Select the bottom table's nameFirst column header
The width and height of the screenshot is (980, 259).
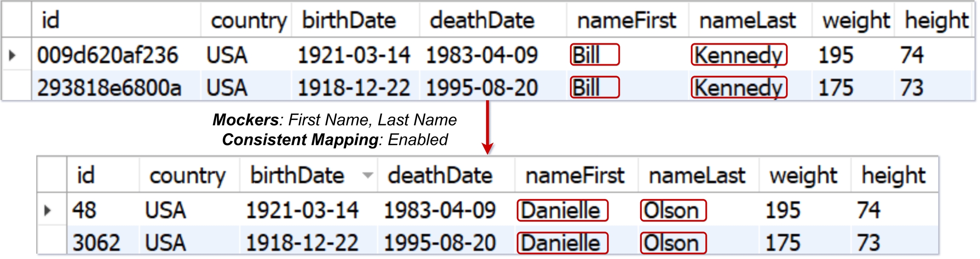[575, 176]
